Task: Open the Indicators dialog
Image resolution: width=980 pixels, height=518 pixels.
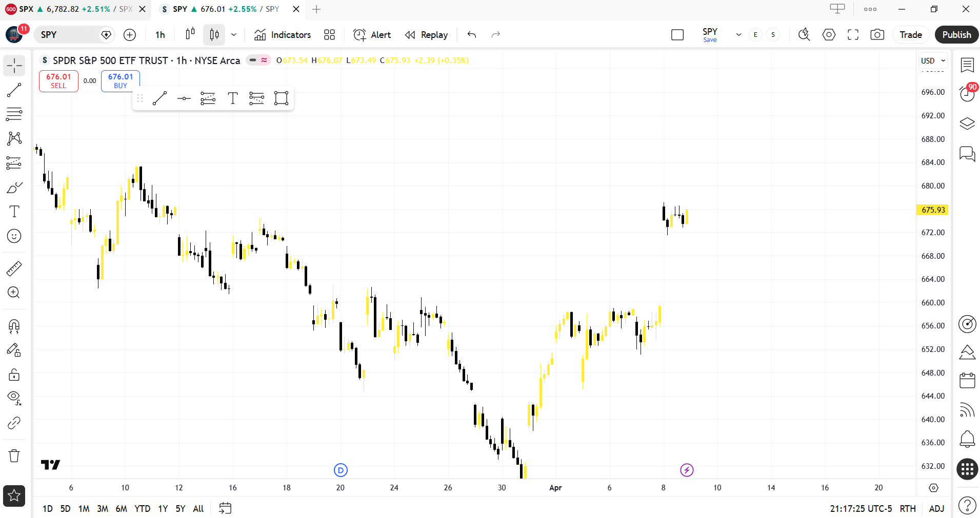Action: point(283,35)
